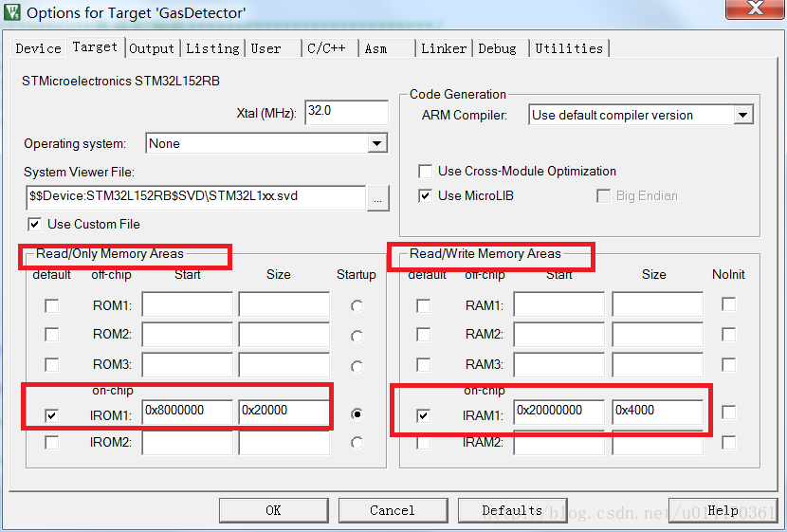
Task: Click the RAM3 Size field
Action: coord(657,364)
